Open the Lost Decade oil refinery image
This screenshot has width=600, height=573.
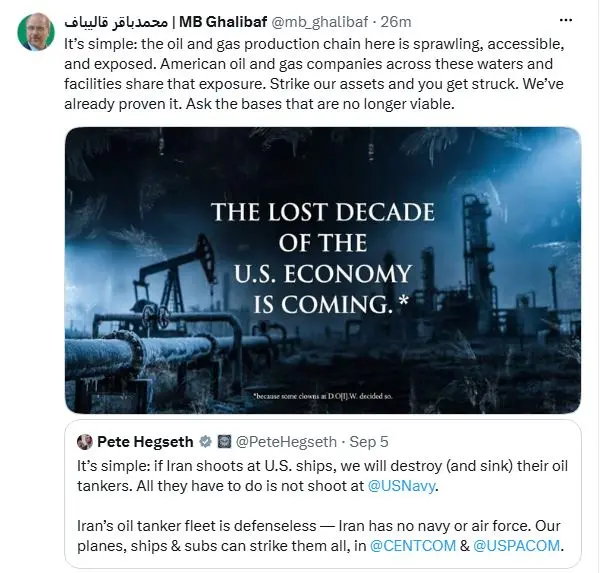(323, 270)
